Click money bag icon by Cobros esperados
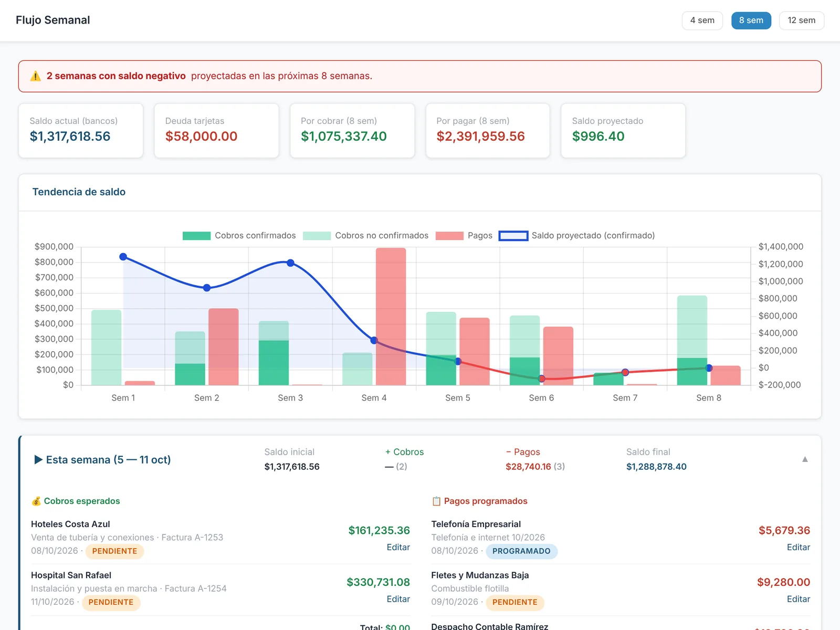The height and width of the screenshot is (630, 840). coord(36,501)
